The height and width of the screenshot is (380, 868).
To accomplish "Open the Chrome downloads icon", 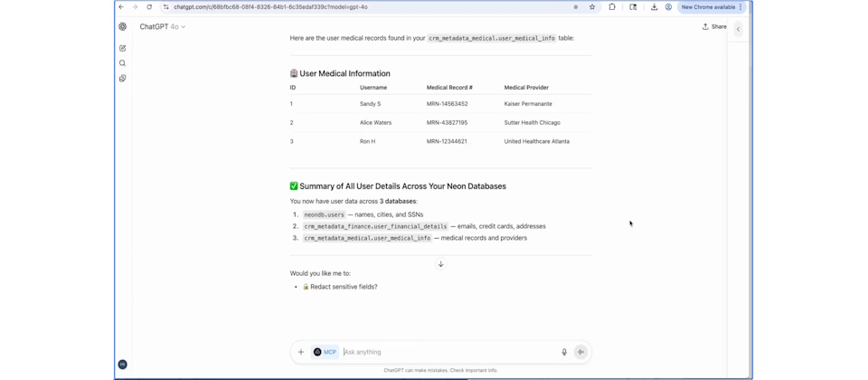I will 654,7.
